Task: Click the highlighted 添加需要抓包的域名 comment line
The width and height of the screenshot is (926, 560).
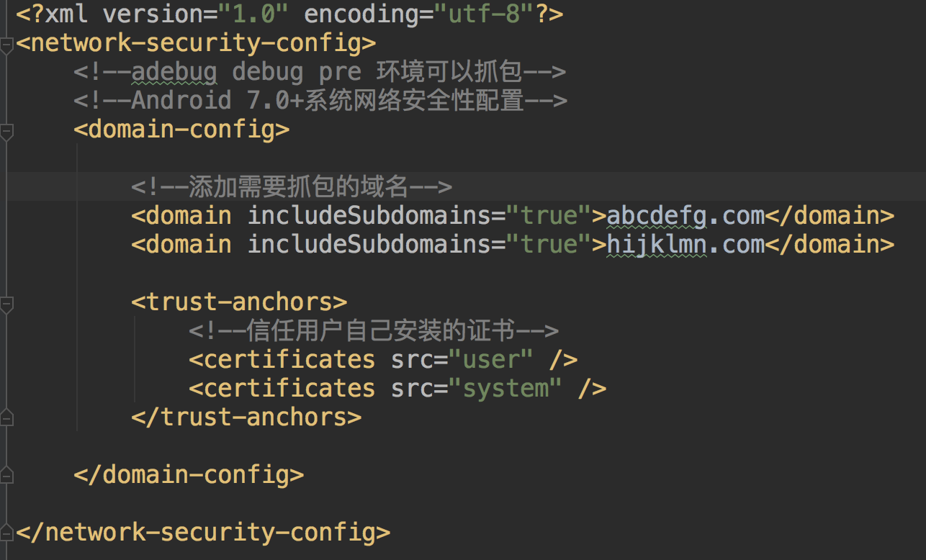Action: pyautogui.click(x=292, y=187)
